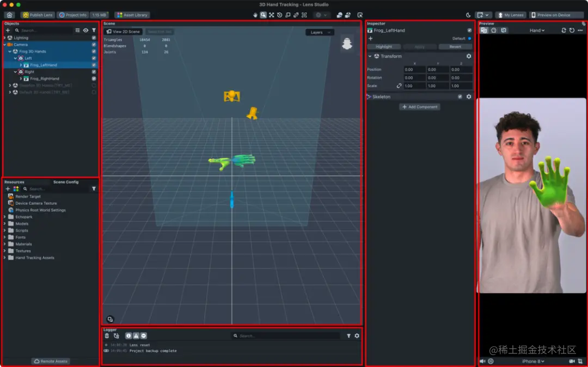Open iPhone 8 device dropdown
Image resolution: width=588 pixels, height=367 pixels.
click(533, 362)
